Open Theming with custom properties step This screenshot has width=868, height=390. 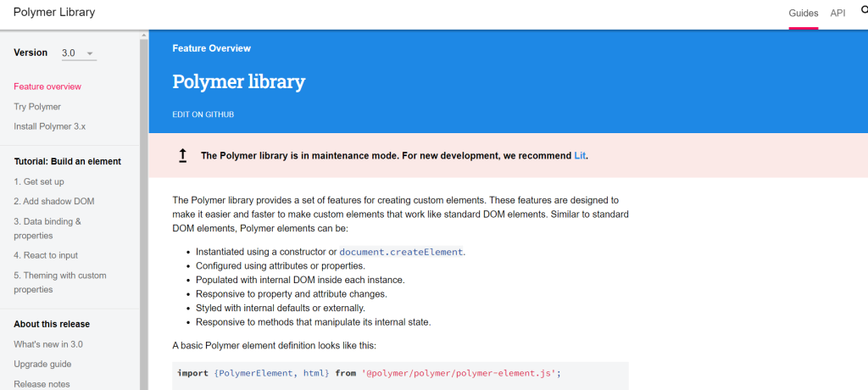(60, 282)
